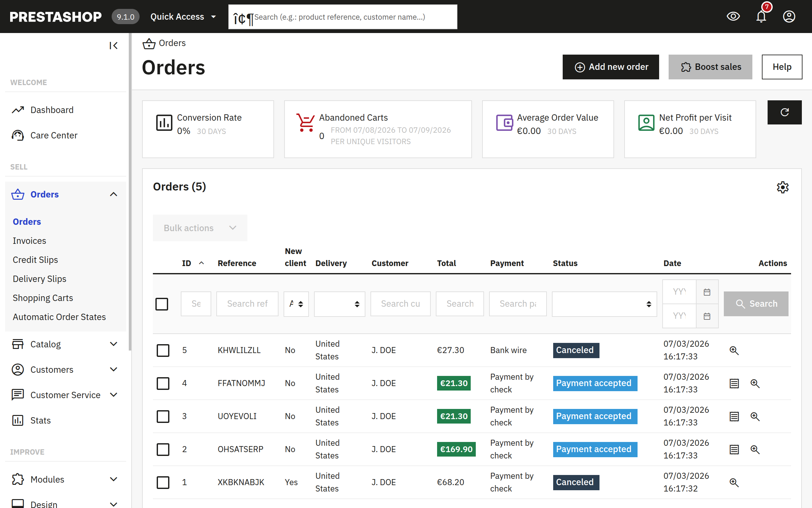Tick the checkbox for order 5
Image resolution: width=812 pixels, height=508 pixels.
point(163,351)
